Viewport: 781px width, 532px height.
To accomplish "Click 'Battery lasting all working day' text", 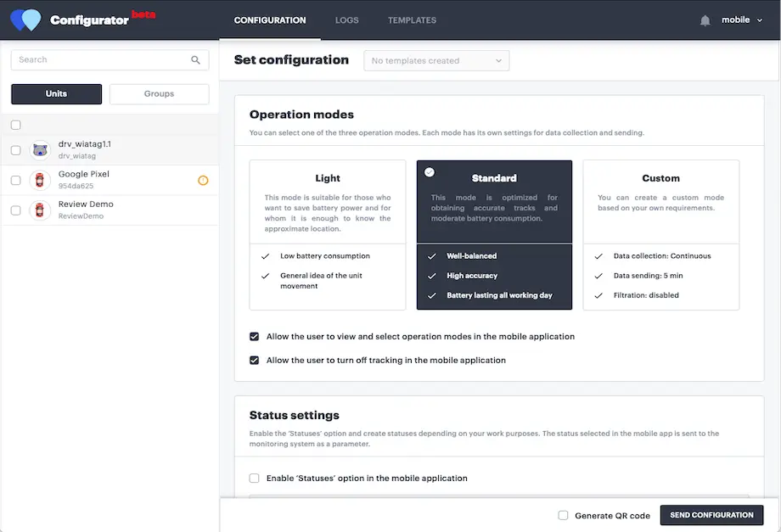I will tap(499, 295).
